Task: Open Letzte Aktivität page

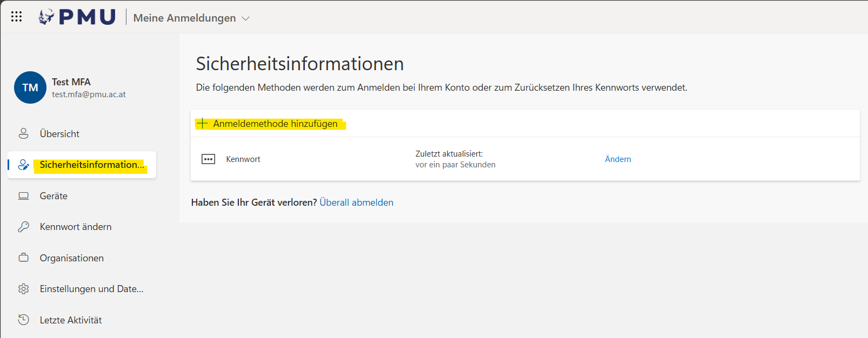Action: coord(71,320)
